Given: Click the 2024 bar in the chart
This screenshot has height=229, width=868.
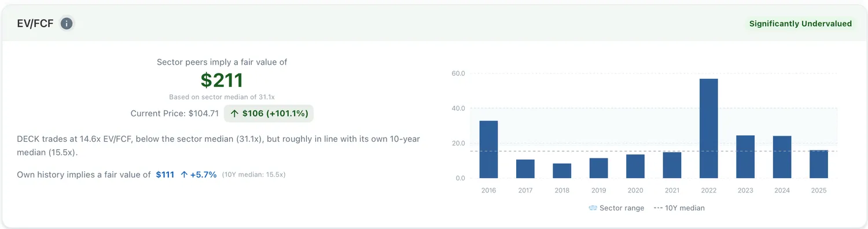Looking at the screenshot, I should pos(782,157).
